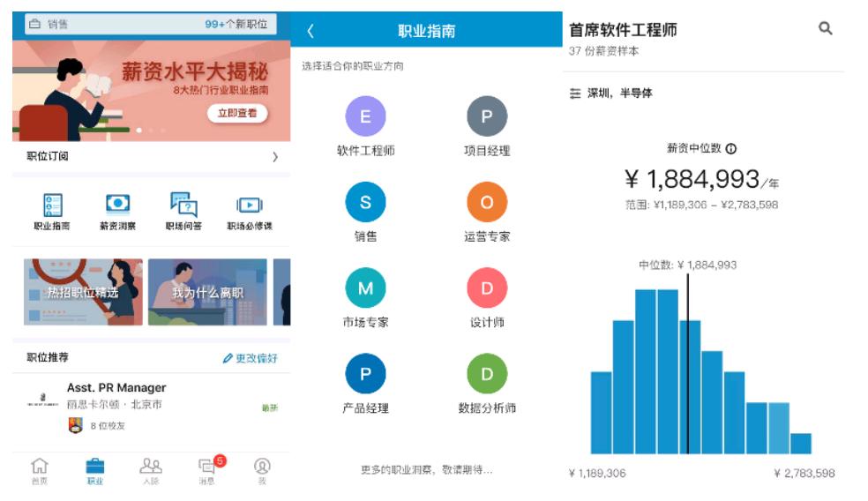Open 消息 messages tab with badge
Viewport: 868px width, 501px height.
click(209, 470)
